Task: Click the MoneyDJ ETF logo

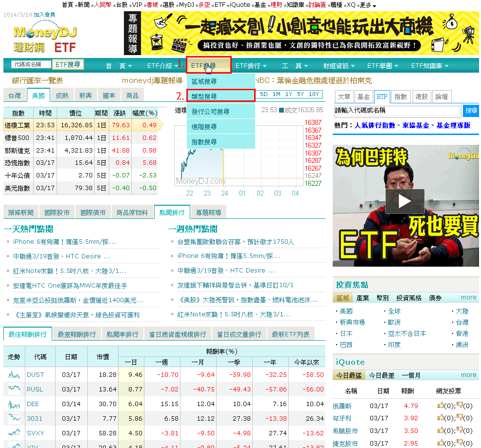Action: pyautogui.click(x=45, y=37)
